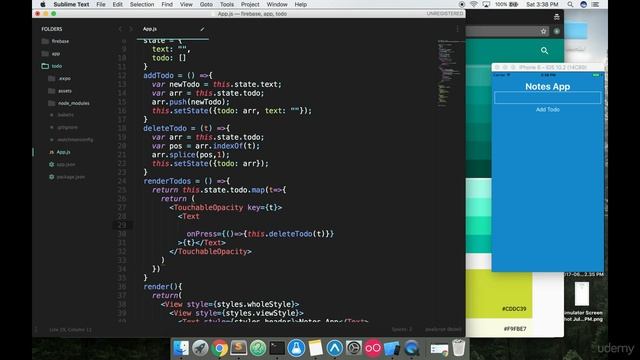Open the Tools menu
Screen dimensions: 640x360
tap(227, 4)
